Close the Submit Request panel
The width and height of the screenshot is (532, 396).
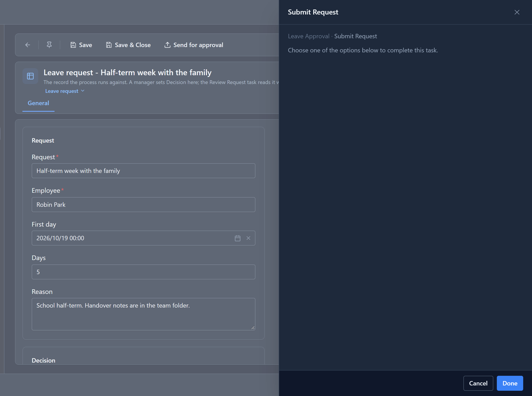pos(517,12)
